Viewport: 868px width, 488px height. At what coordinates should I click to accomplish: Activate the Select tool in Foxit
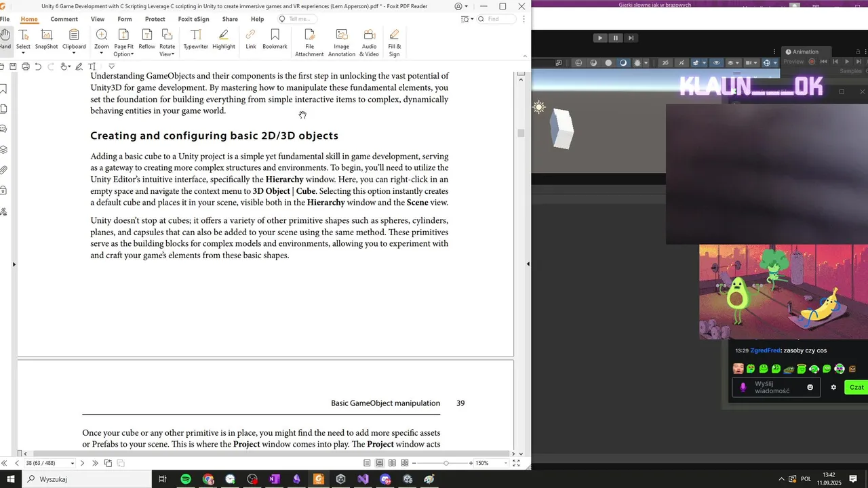pos(23,42)
